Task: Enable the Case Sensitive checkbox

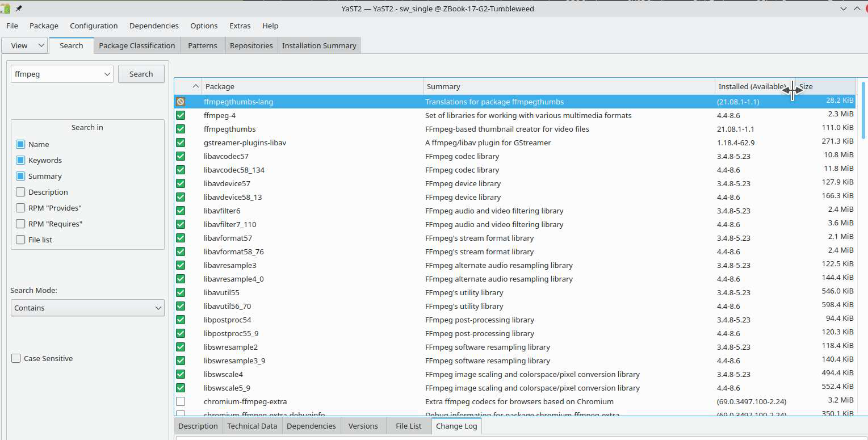Action: [16, 358]
